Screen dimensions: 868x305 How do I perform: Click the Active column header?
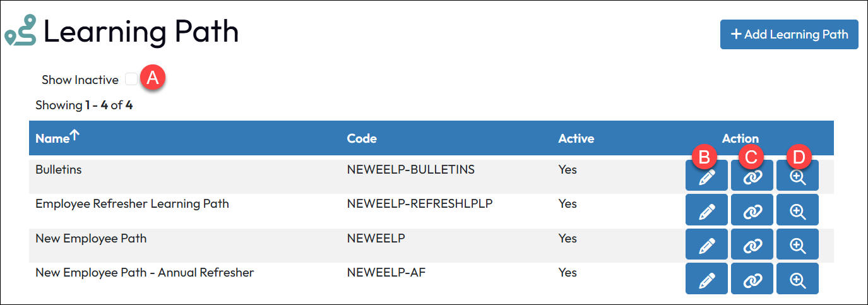click(x=576, y=138)
